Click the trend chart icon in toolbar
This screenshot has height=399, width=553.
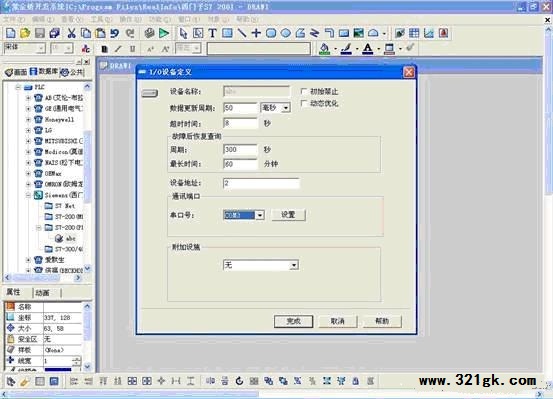[x=429, y=33]
